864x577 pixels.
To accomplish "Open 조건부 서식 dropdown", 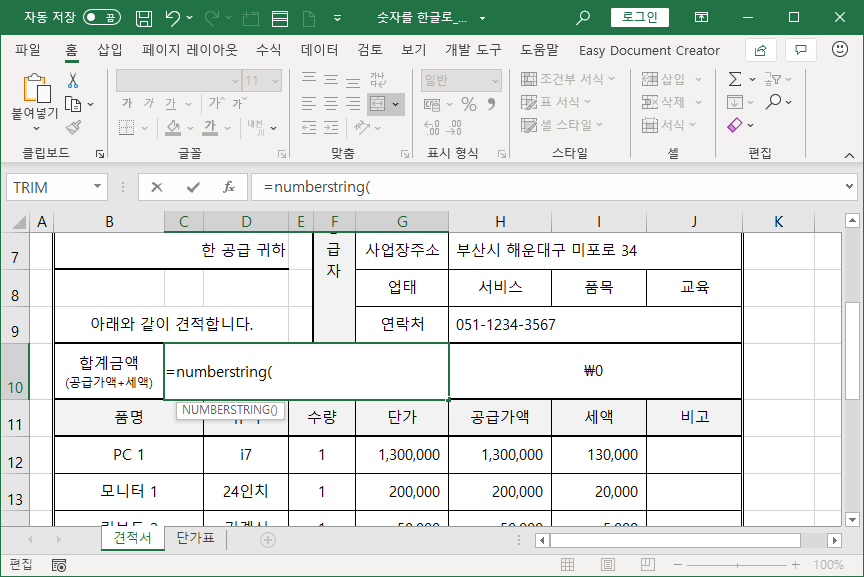I will coord(568,79).
